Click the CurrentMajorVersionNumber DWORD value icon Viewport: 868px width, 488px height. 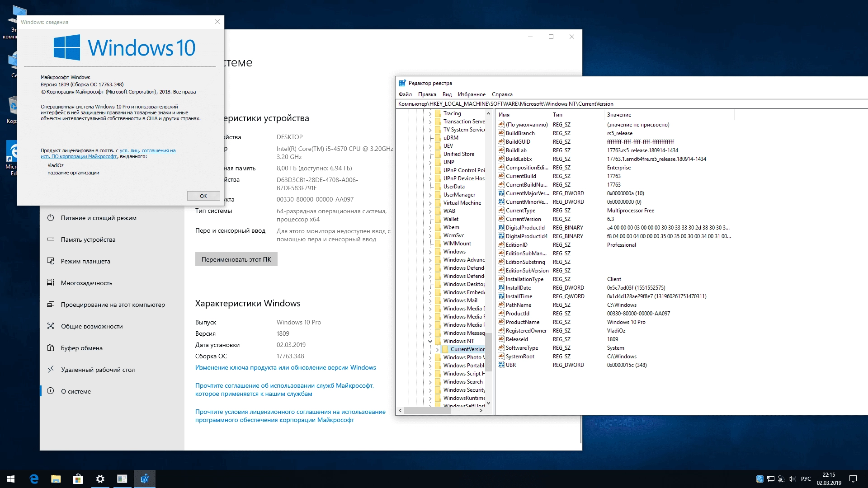[501, 193]
